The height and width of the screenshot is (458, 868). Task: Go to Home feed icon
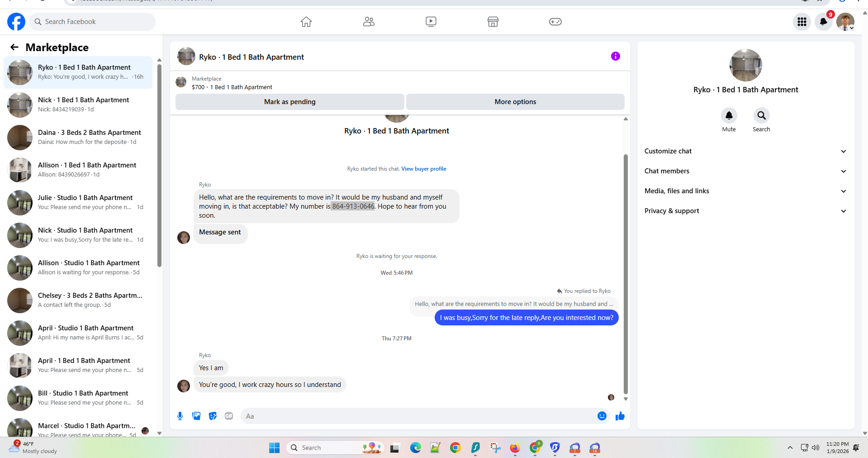pyautogui.click(x=306, y=22)
